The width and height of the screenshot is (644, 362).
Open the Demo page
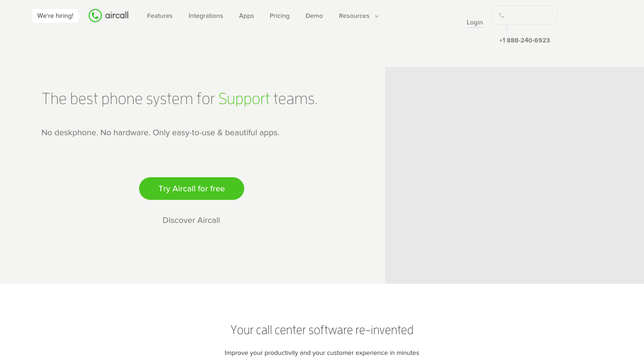(x=314, y=16)
